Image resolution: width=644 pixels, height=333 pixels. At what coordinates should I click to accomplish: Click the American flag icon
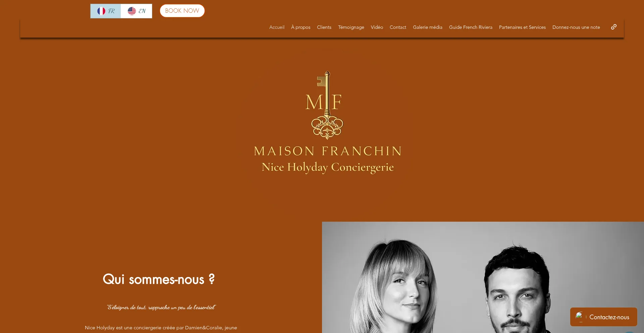pyautogui.click(x=132, y=11)
